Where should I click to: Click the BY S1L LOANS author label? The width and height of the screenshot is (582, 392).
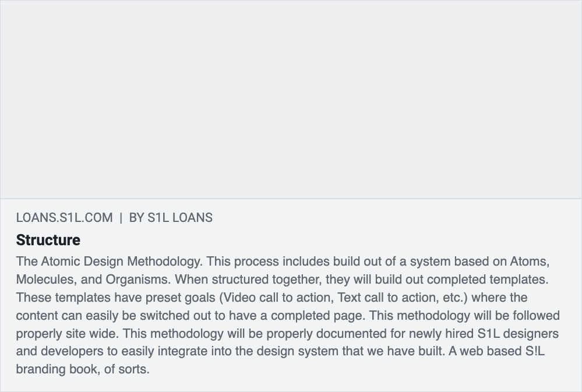[171, 218]
